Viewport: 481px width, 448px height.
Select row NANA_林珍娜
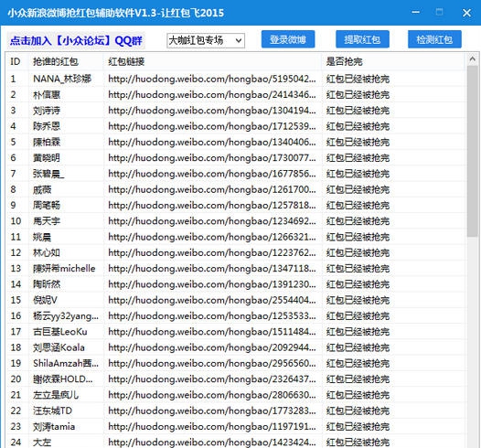point(236,80)
